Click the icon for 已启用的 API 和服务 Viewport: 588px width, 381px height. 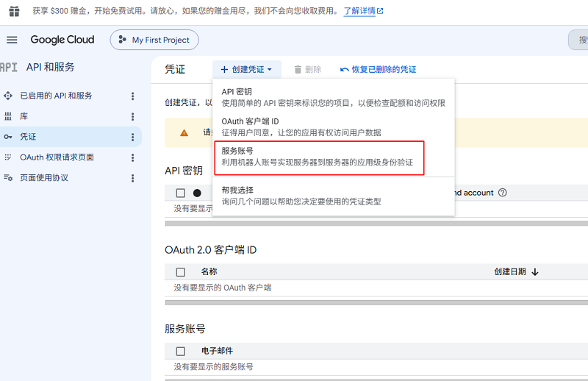click(x=8, y=96)
